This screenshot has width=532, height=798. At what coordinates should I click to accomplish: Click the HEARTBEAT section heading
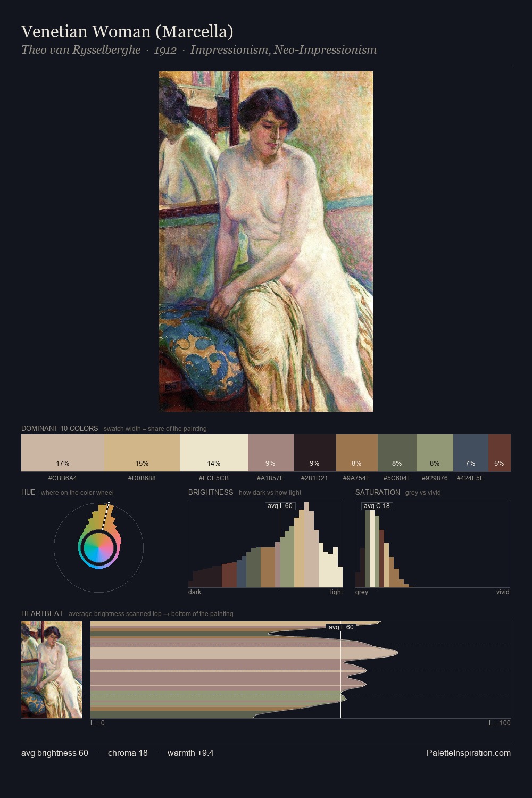[42, 613]
